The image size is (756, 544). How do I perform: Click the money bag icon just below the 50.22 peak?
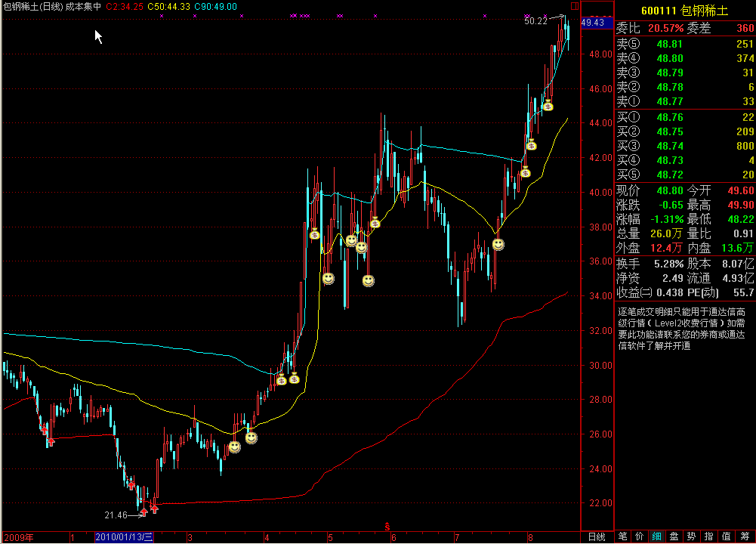click(548, 105)
